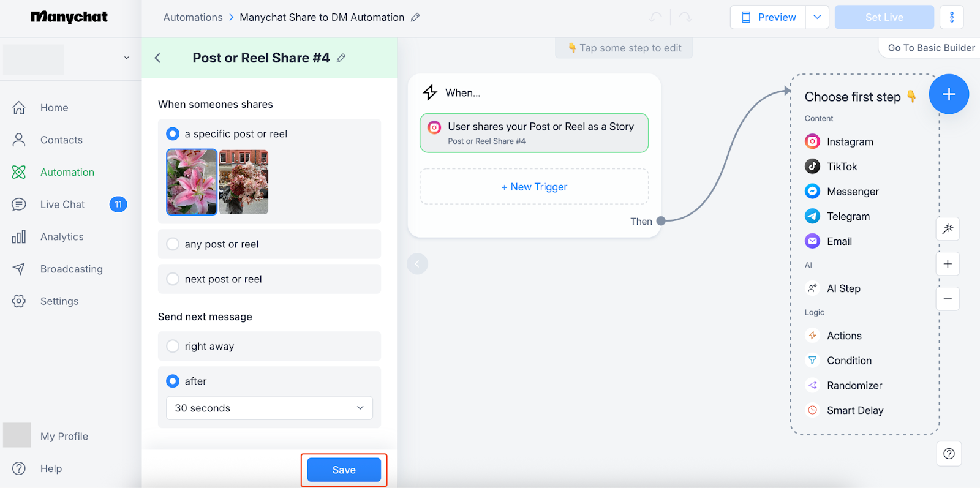Open the '30 seconds' delay dropdown
Screen dimensions: 980x488
point(269,408)
